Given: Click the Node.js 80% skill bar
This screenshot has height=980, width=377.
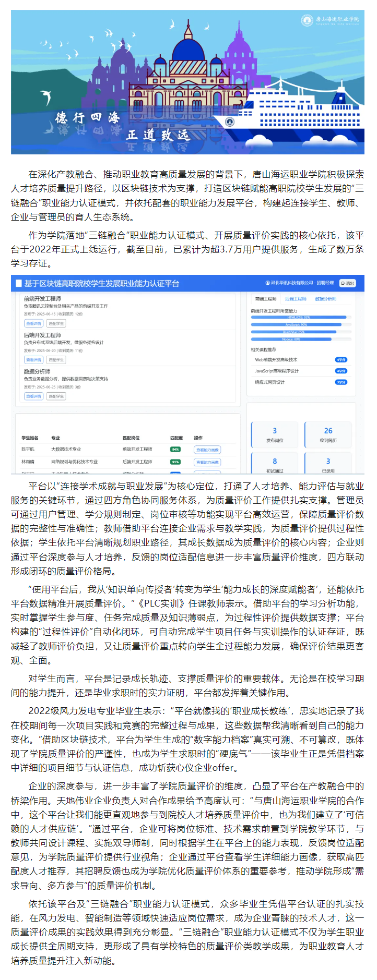Looking at the screenshot, I should click(x=291, y=339).
